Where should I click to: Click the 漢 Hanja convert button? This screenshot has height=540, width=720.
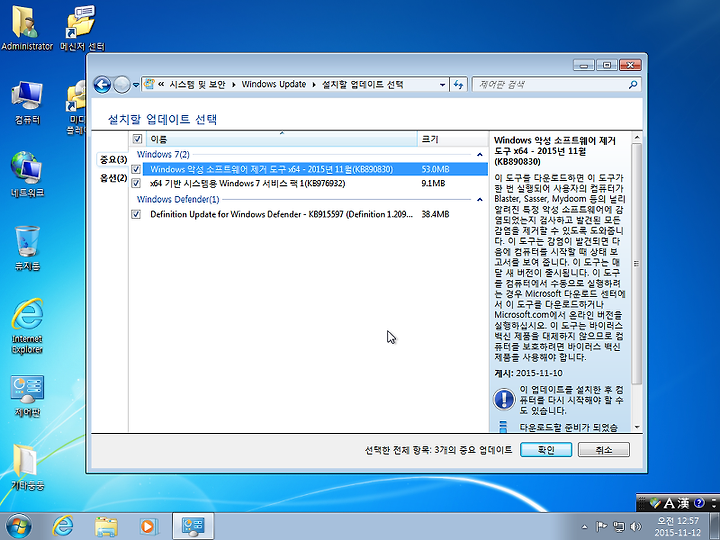(x=684, y=503)
